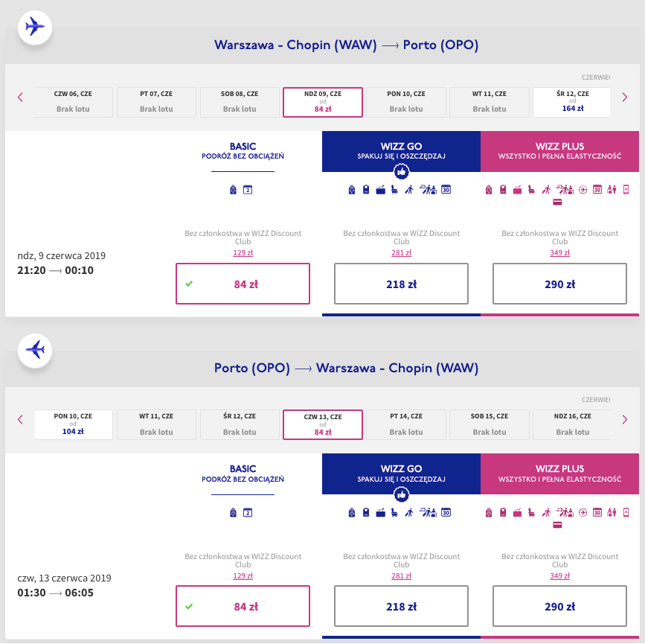Show earlier dates for the Warszawa–Porto flight
Screen dimensions: 645x644
pyautogui.click(x=20, y=97)
